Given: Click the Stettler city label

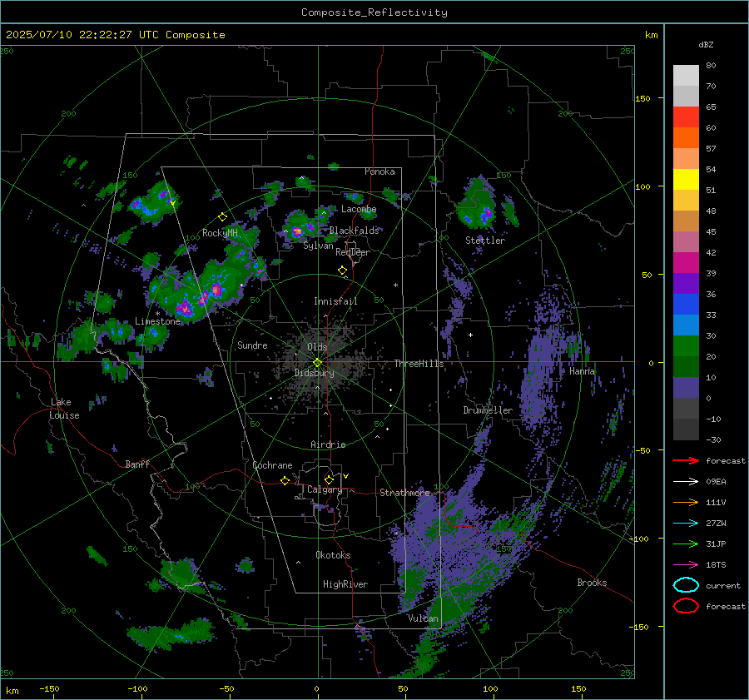Looking at the screenshot, I should click(x=485, y=241).
